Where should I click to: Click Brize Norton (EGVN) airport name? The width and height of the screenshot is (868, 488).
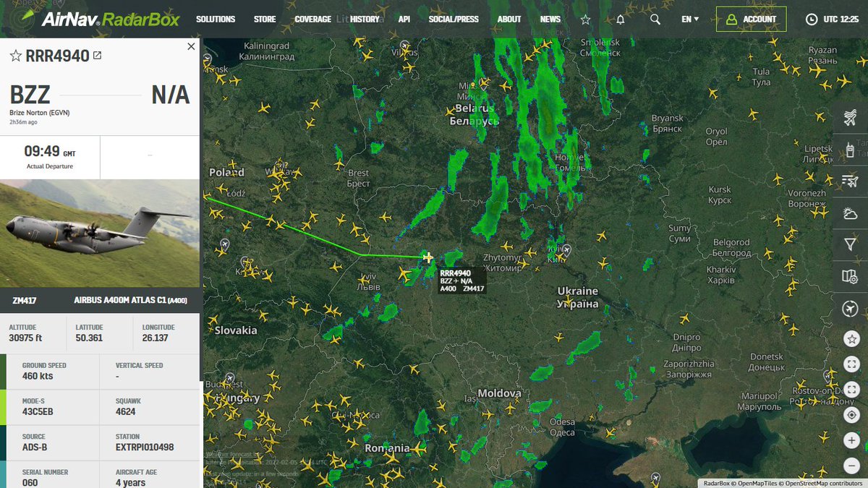click(x=40, y=113)
